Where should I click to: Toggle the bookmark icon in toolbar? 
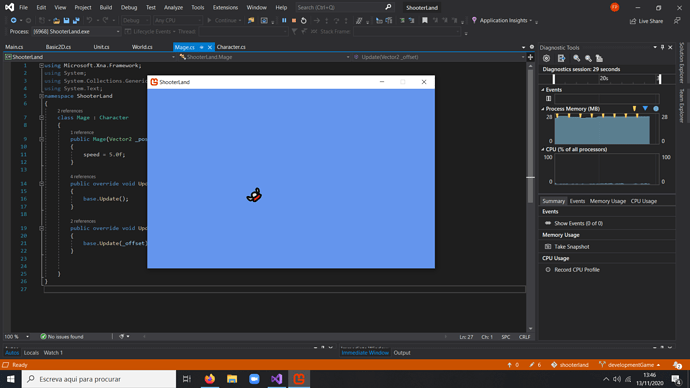425,20
